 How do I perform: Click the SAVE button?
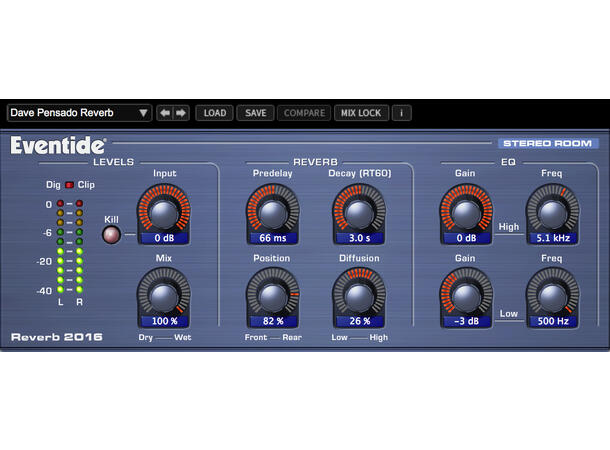coord(256,113)
